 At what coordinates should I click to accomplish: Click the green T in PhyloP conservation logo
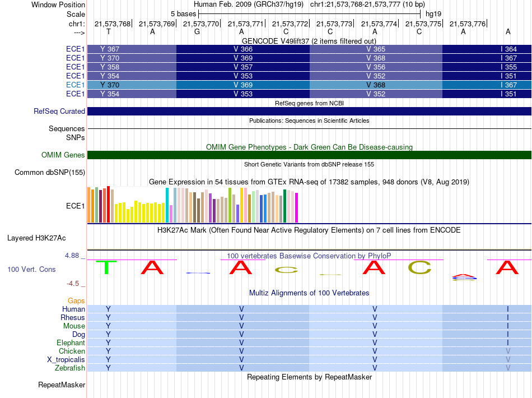(x=106, y=267)
